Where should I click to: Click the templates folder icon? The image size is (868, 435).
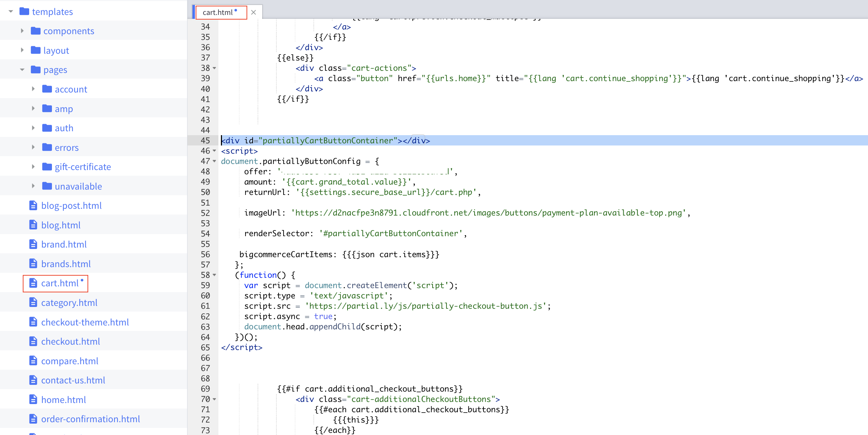pos(24,11)
